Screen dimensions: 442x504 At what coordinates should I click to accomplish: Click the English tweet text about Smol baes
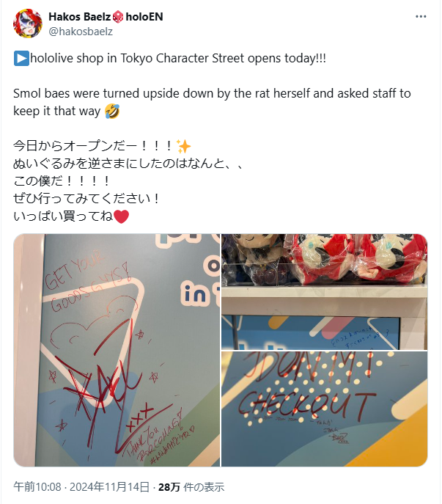(212, 102)
